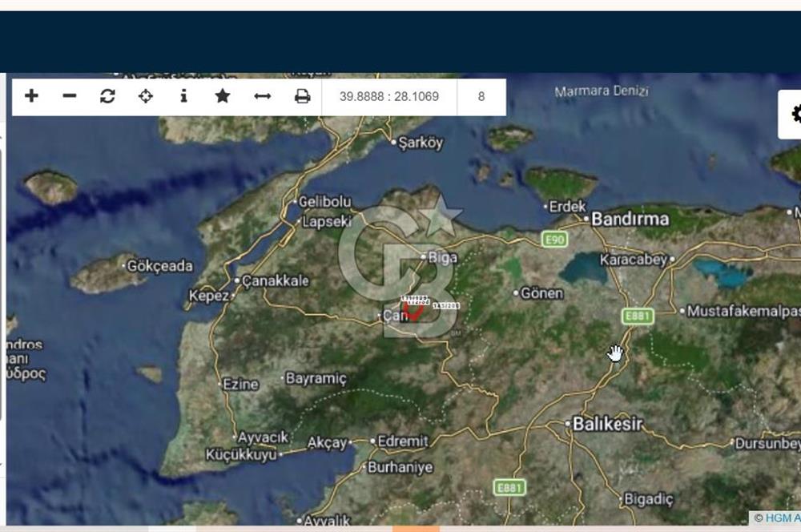
Task: Open the HGM attribution link
Action: coord(783,518)
